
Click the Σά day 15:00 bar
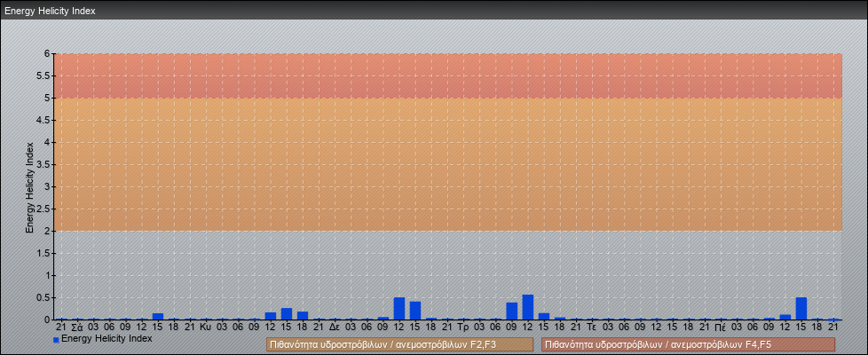158,316
